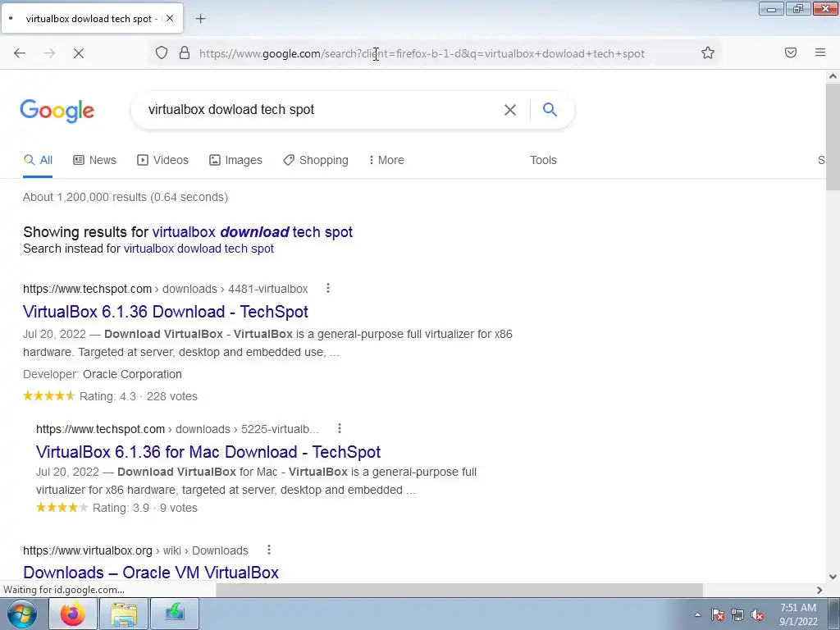This screenshot has width=840, height=630.
Task: Open the tracking protection shield icon
Action: (162, 52)
